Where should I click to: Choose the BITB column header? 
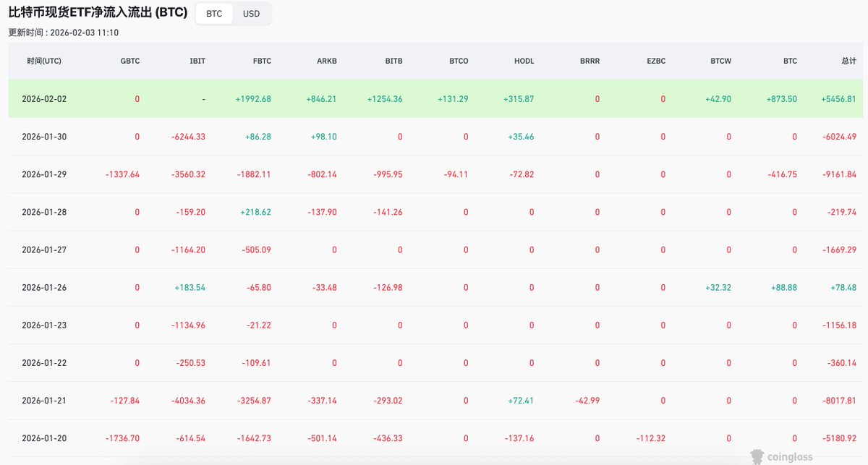[x=393, y=61]
